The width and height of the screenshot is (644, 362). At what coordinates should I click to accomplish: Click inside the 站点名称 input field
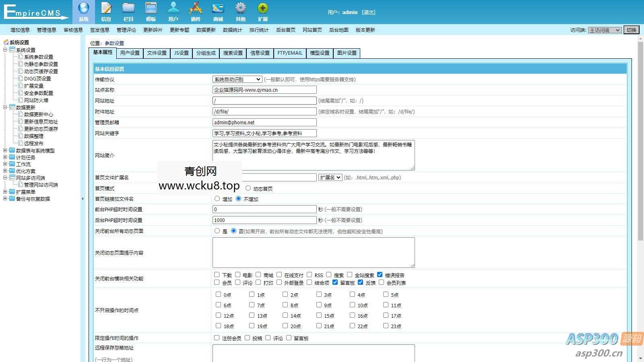[x=264, y=90]
